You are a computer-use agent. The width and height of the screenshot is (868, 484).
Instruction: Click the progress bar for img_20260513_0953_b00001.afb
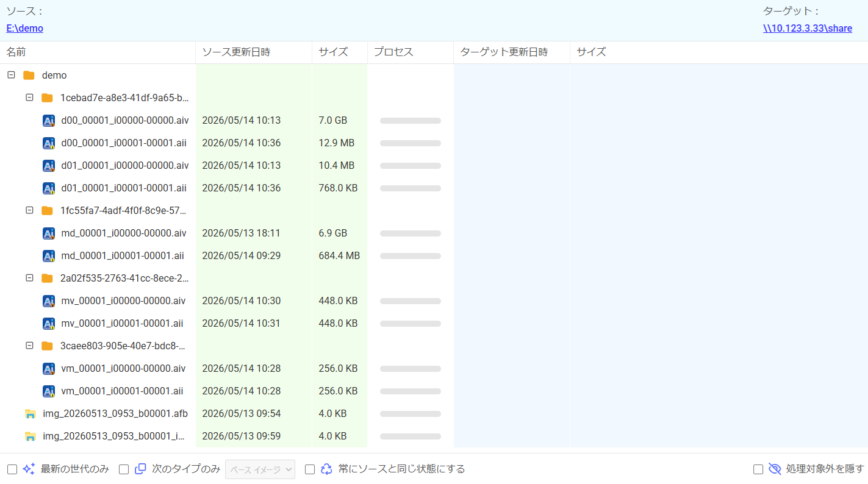coord(411,414)
